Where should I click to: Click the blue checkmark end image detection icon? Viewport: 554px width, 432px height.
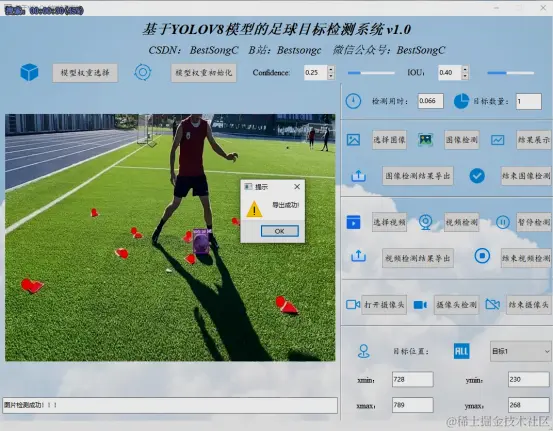click(x=477, y=176)
